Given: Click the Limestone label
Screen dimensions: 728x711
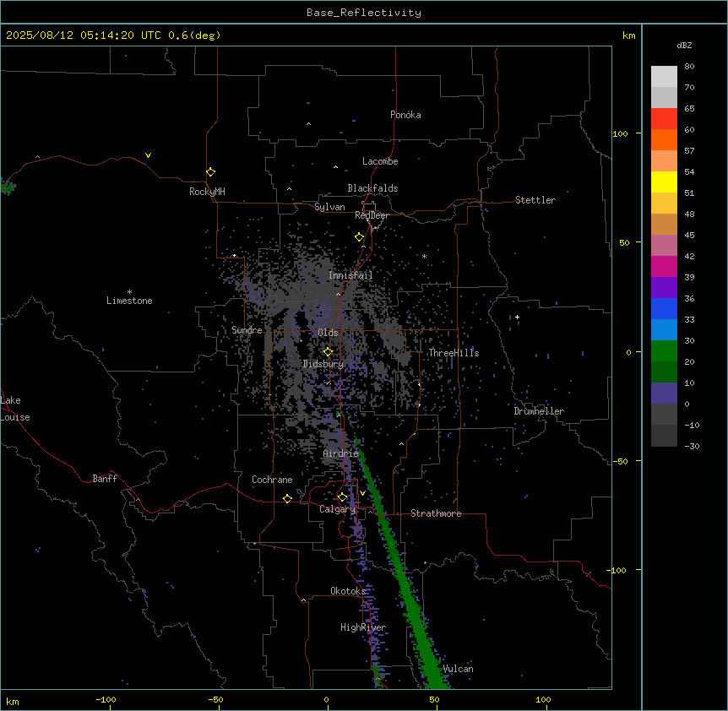Looking at the screenshot, I should point(129,301).
